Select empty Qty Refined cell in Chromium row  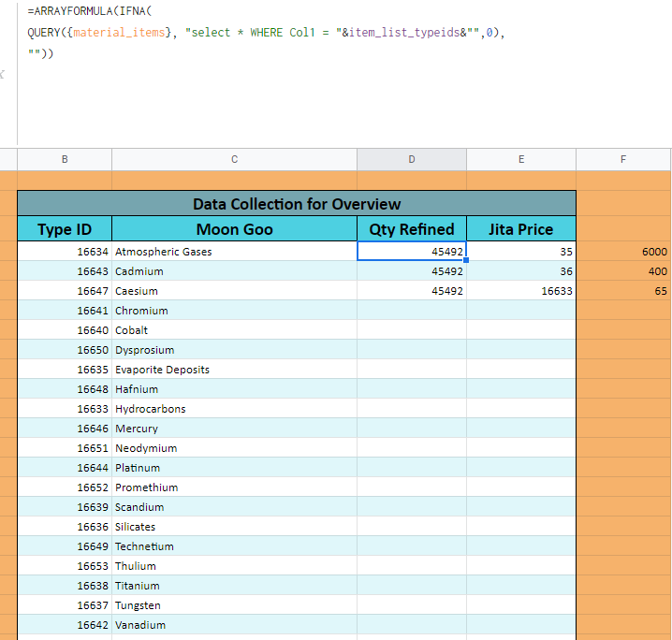coord(412,311)
